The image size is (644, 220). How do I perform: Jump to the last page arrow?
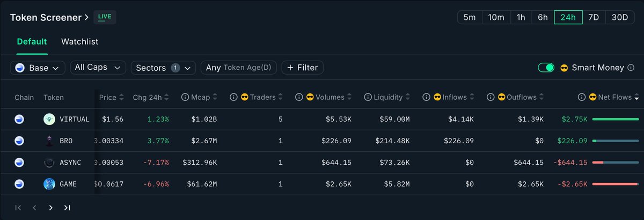(x=67, y=208)
